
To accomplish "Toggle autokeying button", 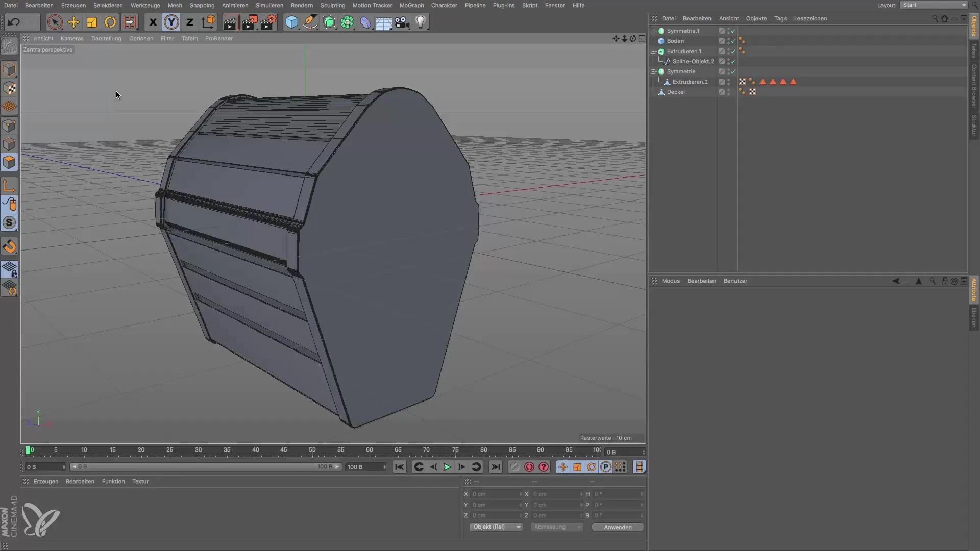I will 529,467.
